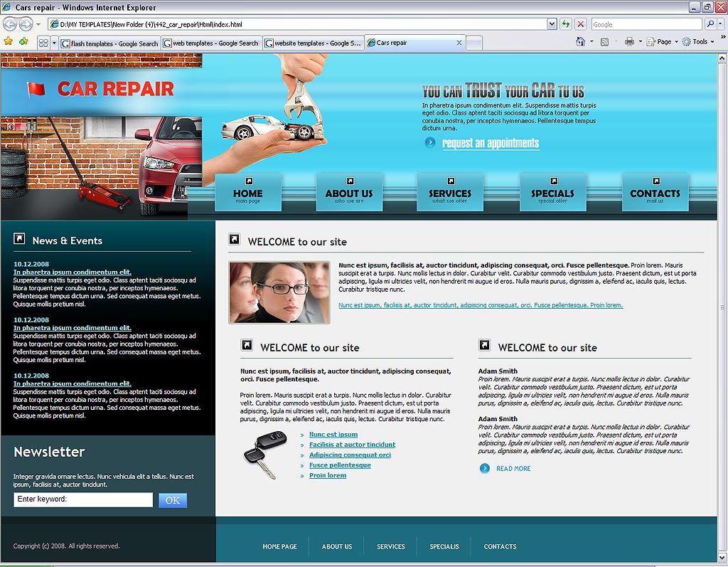
Task: Click the Stop loading red X icon
Action: click(x=581, y=24)
